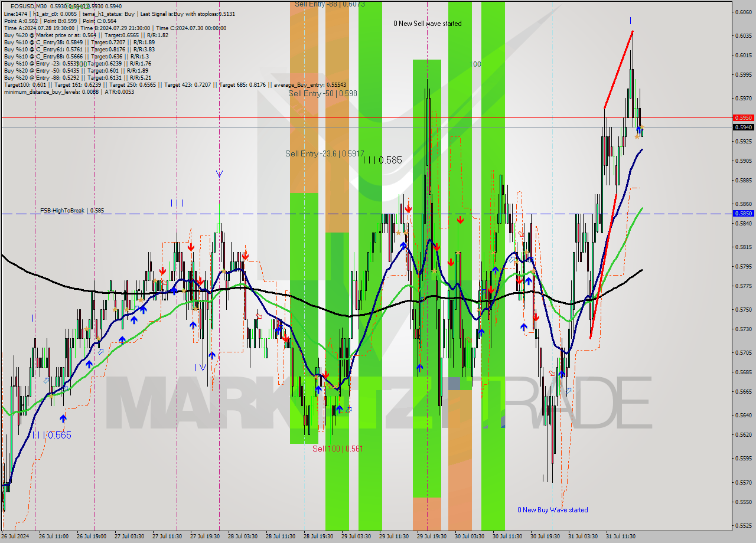
Task: Click the '29 Jul 03:30' time axis label
Action: 356,537
